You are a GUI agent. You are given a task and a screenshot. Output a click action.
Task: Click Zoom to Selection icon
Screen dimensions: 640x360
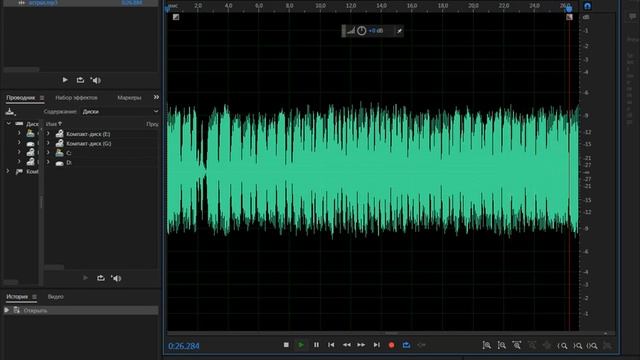tap(593, 346)
